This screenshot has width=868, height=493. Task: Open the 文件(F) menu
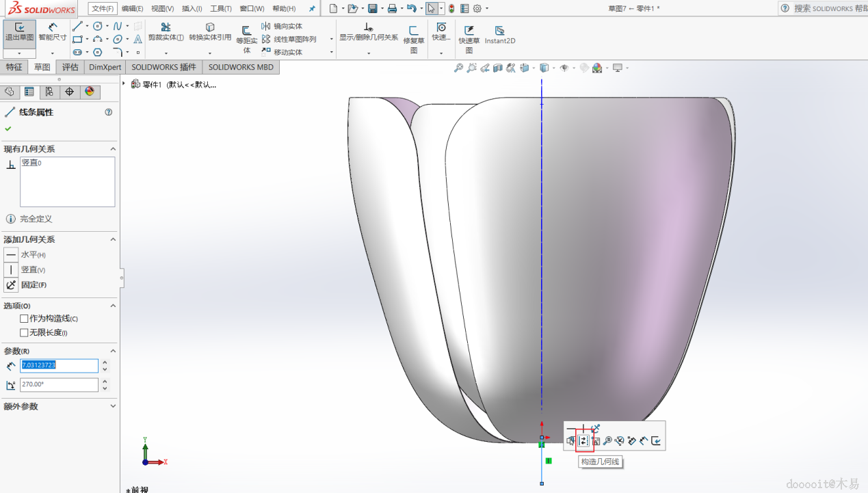(103, 9)
